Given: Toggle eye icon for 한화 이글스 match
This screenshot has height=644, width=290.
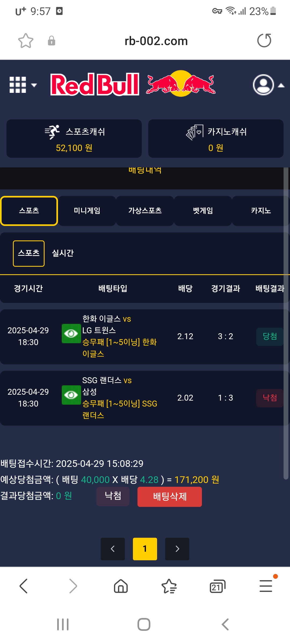Looking at the screenshot, I should 71,334.
